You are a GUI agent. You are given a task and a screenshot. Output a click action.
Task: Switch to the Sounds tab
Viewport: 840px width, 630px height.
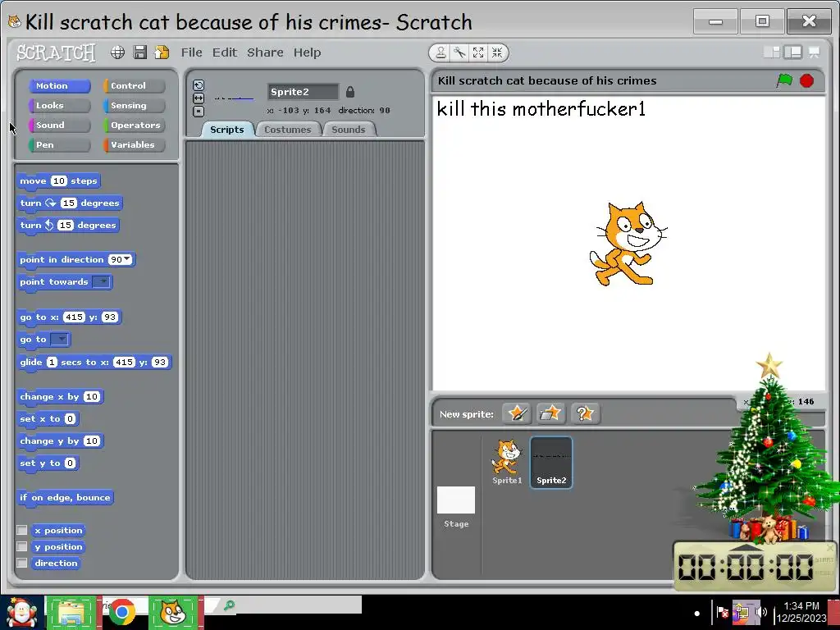click(348, 129)
